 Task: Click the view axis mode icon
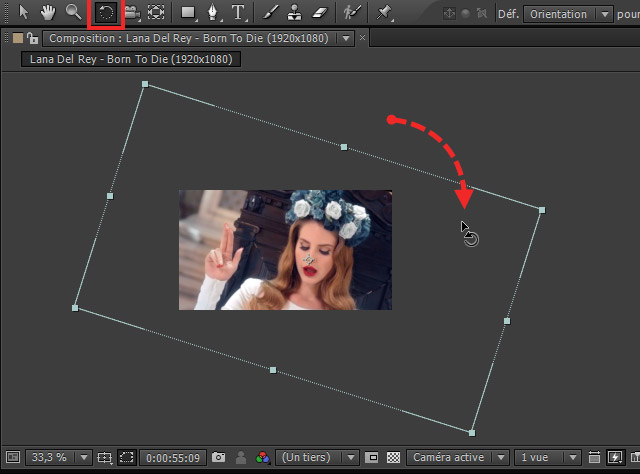point(482,14)
